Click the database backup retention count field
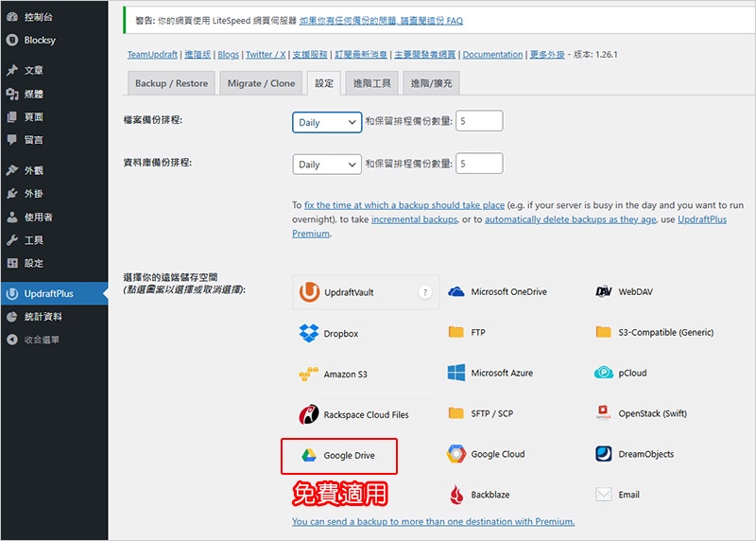 [x=479, y=164]
